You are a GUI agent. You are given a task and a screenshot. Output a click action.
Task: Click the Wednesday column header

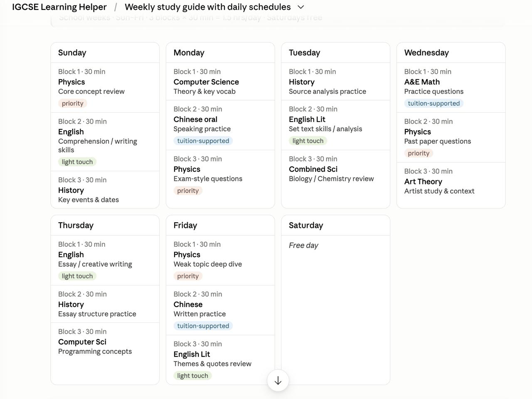(451, 53)
